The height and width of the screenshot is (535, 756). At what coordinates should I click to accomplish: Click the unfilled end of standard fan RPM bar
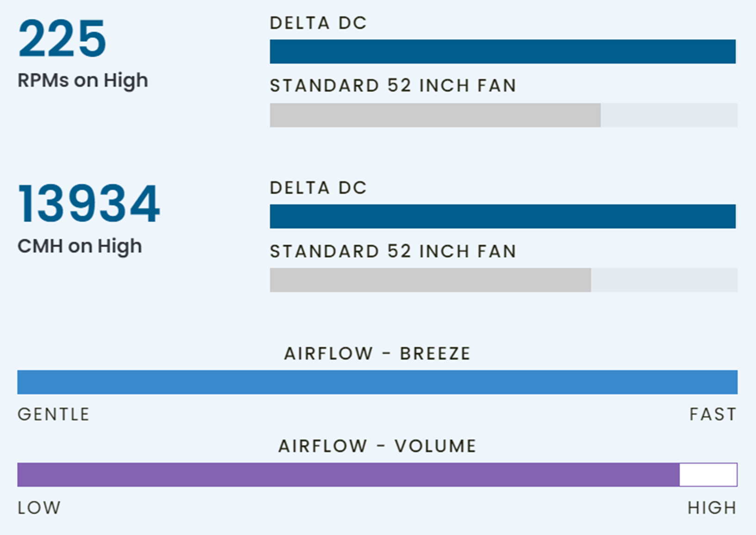click(669, 115)
